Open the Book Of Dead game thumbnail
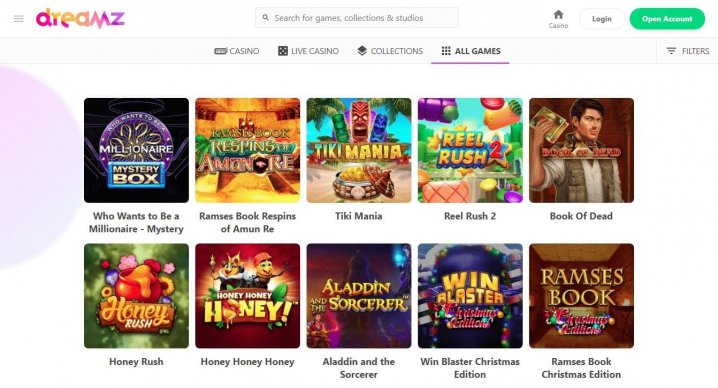 click(582, 150)
